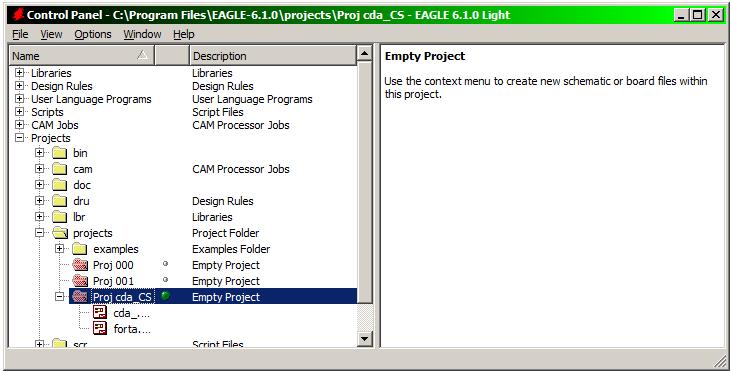Screen dimensions: 731x372
Task: Select the Proj 001 row label
Action: tap(113, 281)
